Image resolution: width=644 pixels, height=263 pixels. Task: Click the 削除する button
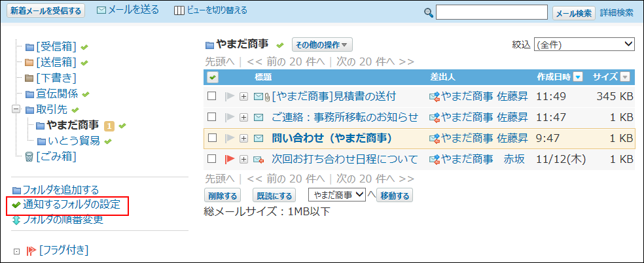(x=223, y=196)
